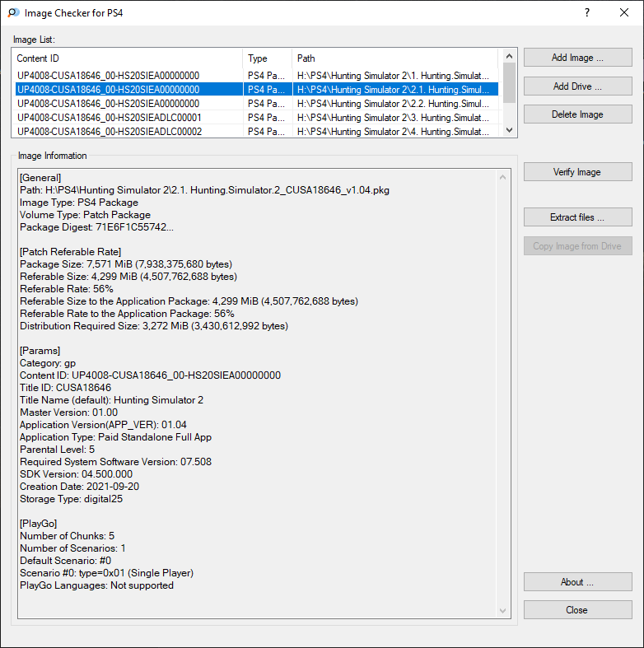Image resolution: width=644 pixels, height=648 pixels.
Task: Click the image list scroll up arrow
Action: tap(509, 56)
